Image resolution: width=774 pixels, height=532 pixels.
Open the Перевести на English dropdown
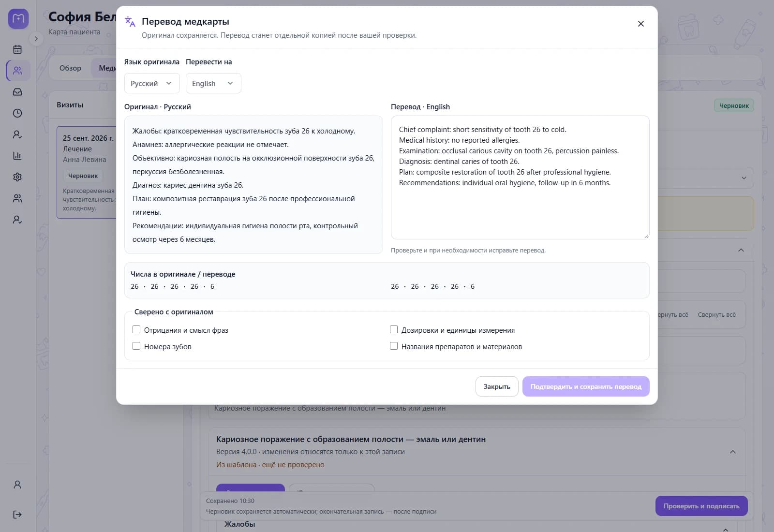pos(213,83)
